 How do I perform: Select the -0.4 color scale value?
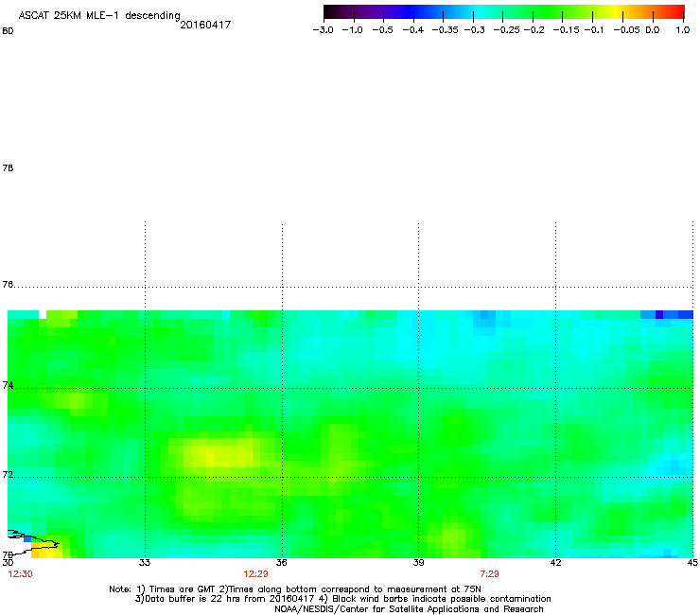pyautogui.click(x=413, y=30)
